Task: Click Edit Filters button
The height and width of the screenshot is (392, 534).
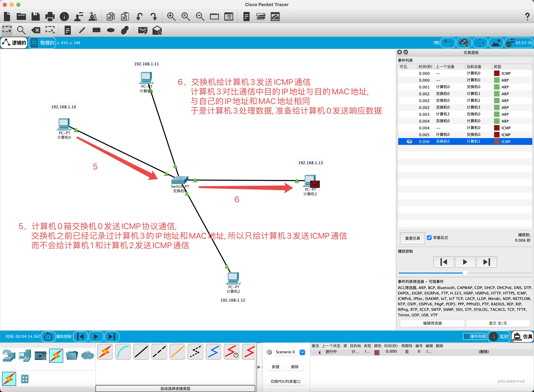Action: (432, 323)
